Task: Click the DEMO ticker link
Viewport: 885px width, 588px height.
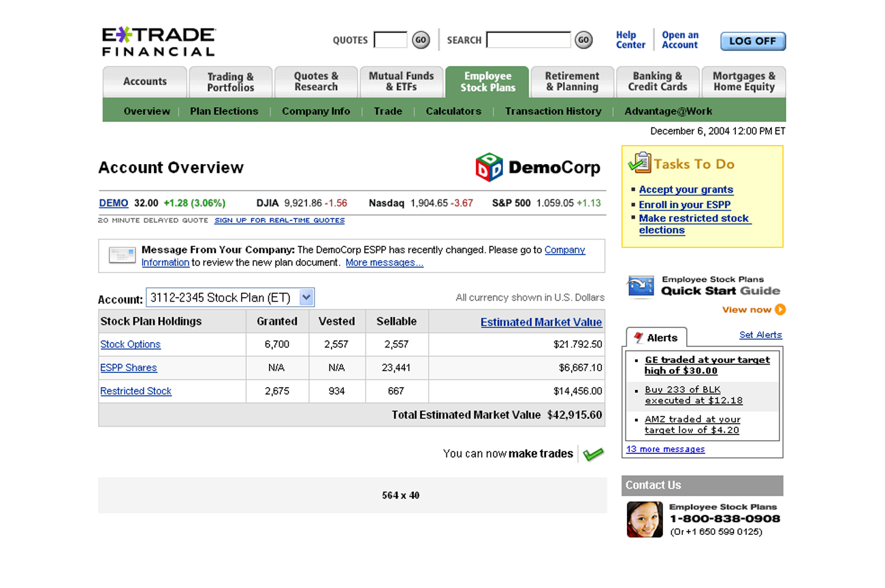Action: [x=114, y=203]
